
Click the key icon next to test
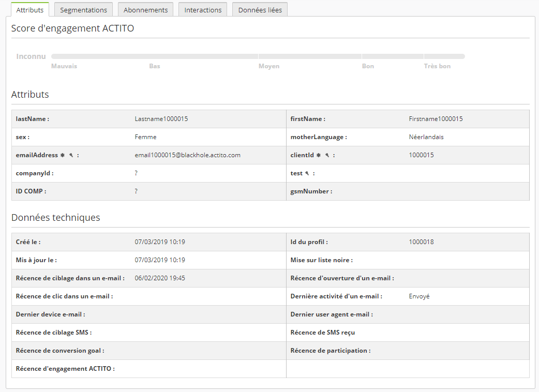pos(307,173)
